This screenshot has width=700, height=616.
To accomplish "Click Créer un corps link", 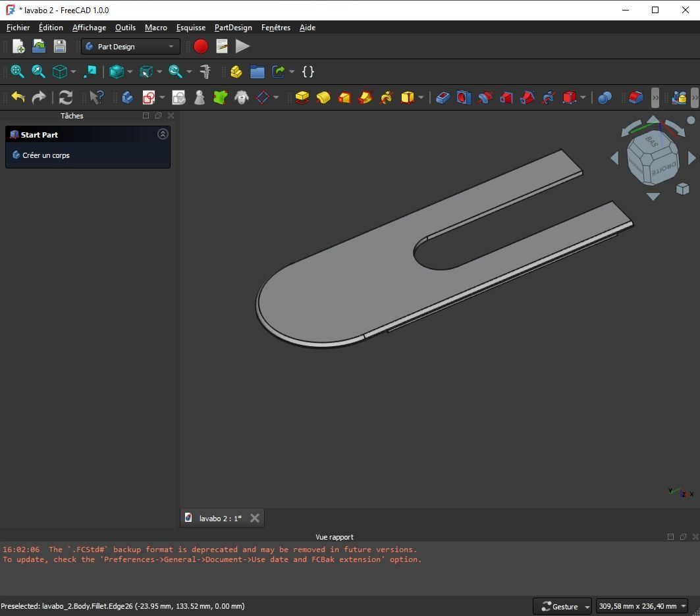I will pos(45,155).
